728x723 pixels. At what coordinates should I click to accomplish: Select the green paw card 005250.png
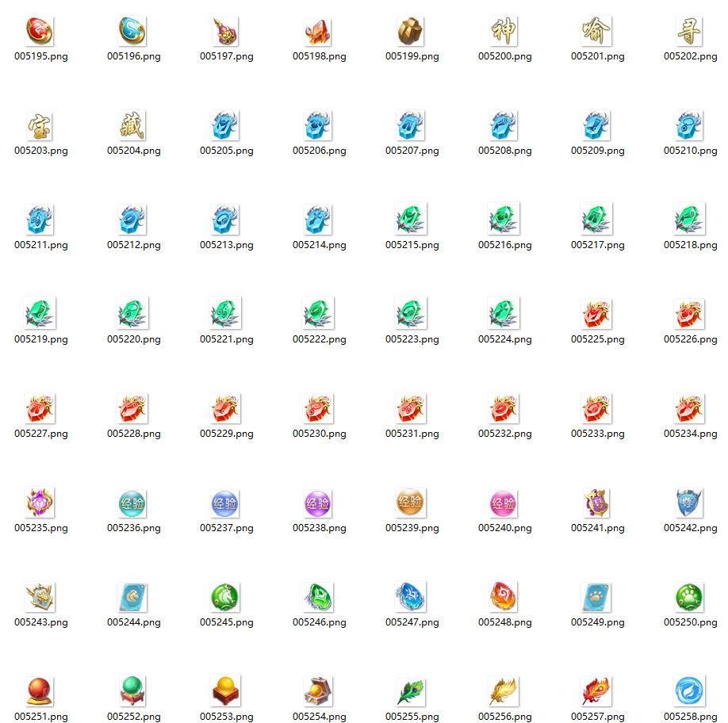[689, 596]
